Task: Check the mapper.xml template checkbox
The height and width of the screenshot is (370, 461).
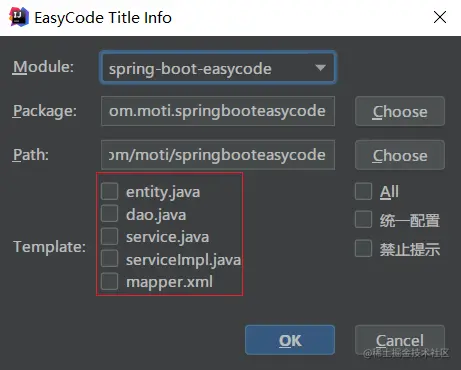Action: tap(110, 281)
